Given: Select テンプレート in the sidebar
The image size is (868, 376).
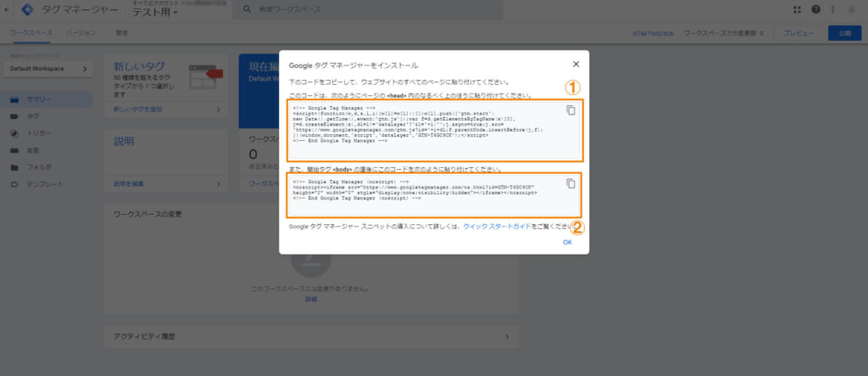Looking at the screenshot, I should click(x=47, y=184).
